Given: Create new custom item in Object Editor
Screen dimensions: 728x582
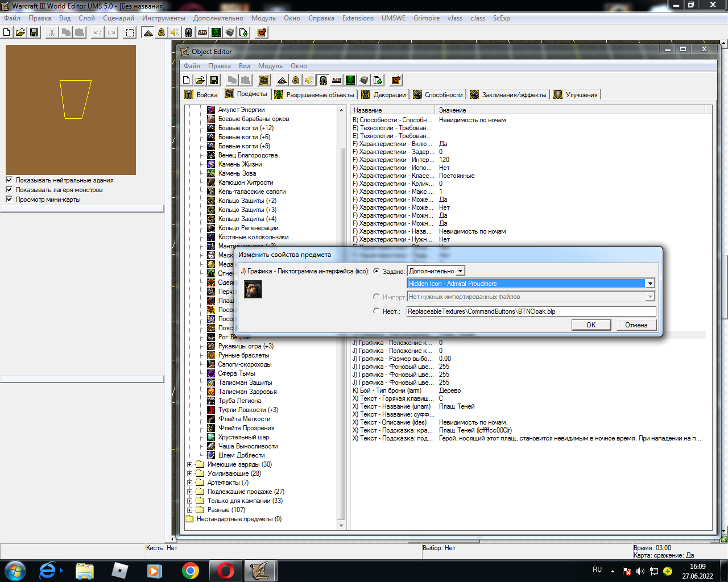Looking at the screenshot, I should click(x=264, y=80).
